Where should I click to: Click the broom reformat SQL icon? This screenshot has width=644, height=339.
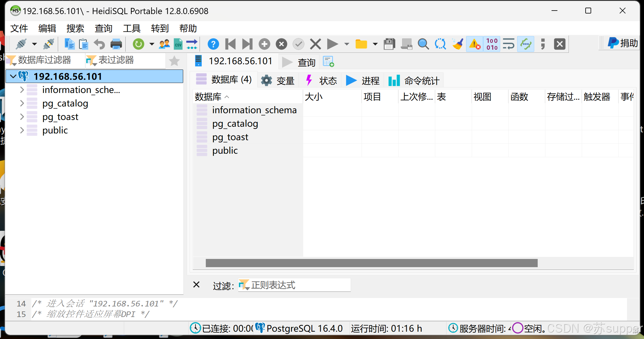(x=458, y=44)
